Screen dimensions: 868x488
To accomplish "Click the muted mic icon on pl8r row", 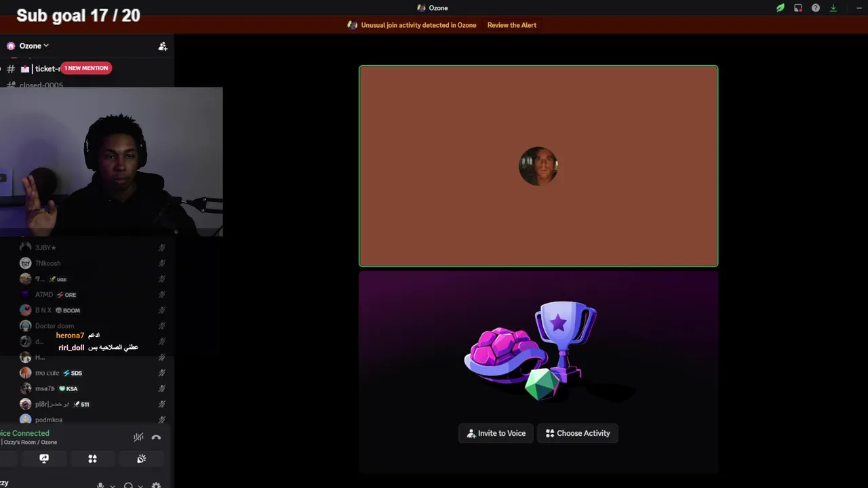I will tap(161, 404).
